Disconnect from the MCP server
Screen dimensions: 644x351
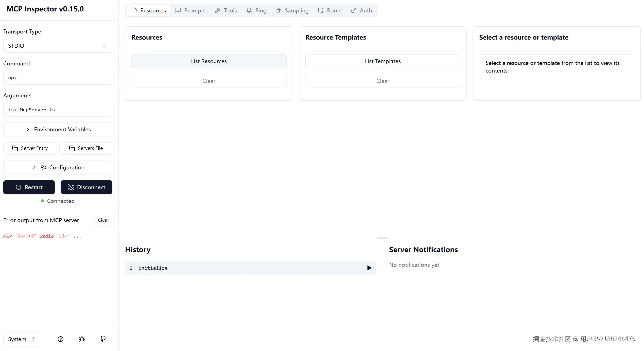pyautogui.click(x=86, y=187)
